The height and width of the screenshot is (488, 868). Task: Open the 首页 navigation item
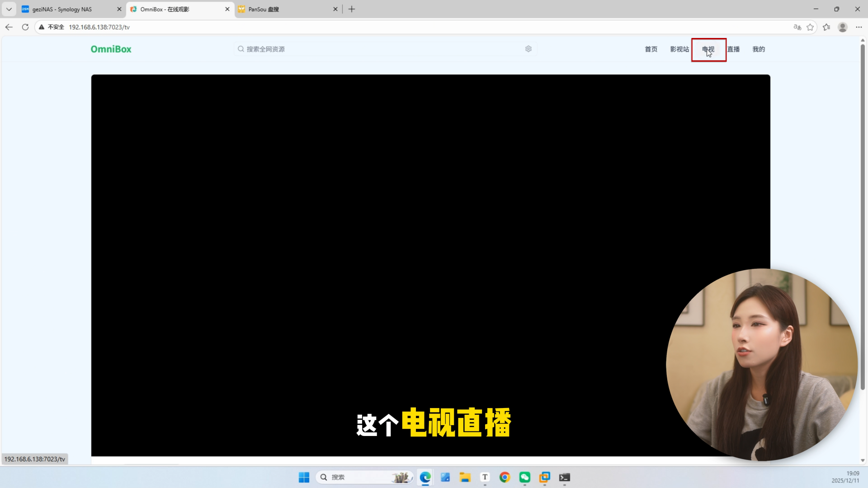click(x=651, y=49)
